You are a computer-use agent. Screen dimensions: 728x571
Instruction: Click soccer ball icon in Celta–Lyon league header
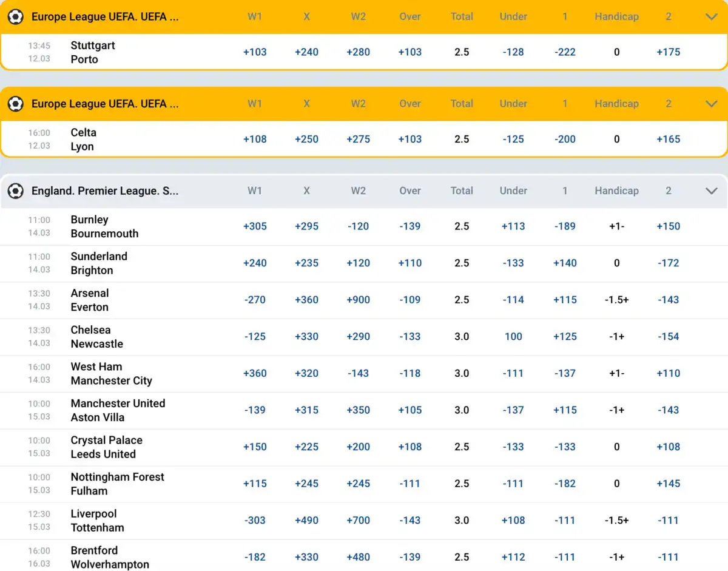point(15,104)
